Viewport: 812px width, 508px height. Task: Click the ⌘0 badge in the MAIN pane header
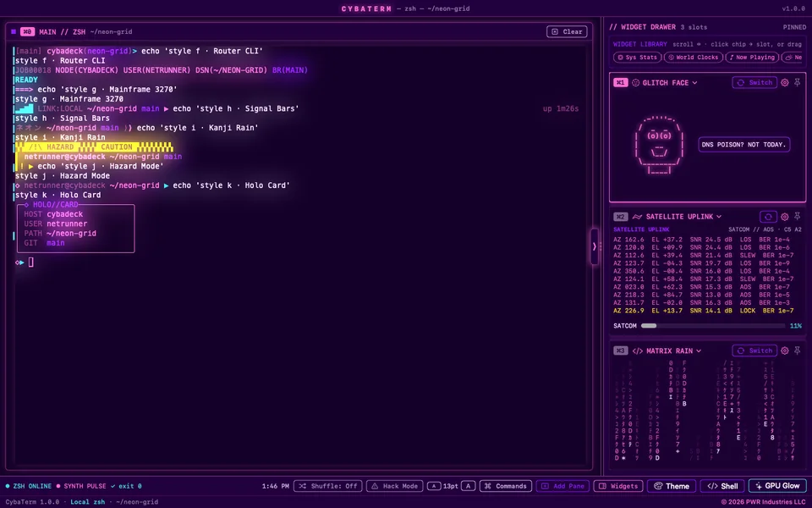click(27, 31)
